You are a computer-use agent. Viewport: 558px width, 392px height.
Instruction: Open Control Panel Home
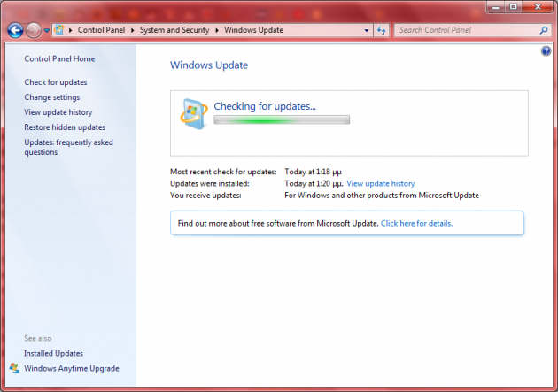[59, 58]
